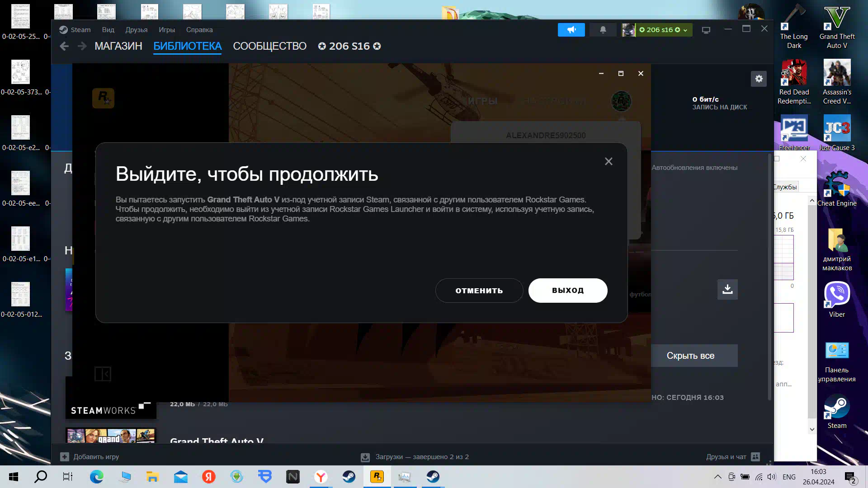The width and height of the screenshot is (868, 488).
Task: Open File Explorer from taskbar
Action: tap(152, 477)
